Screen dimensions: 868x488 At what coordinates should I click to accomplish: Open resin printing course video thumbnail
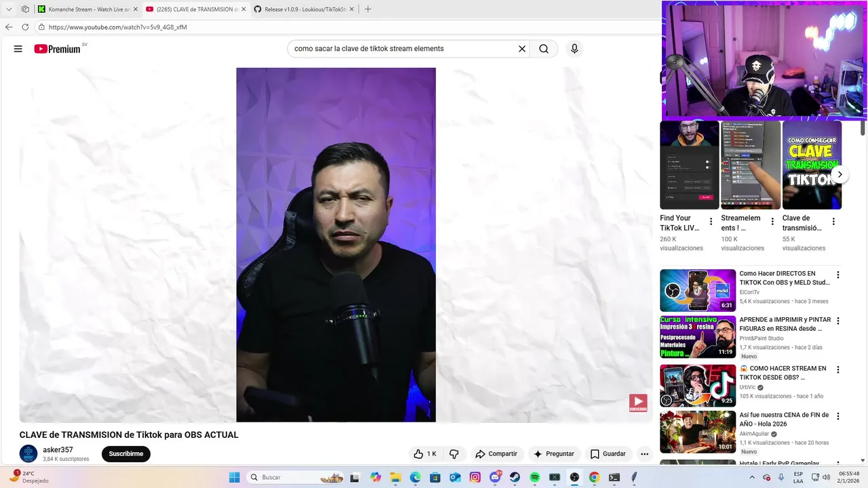(x=698, y=337)
